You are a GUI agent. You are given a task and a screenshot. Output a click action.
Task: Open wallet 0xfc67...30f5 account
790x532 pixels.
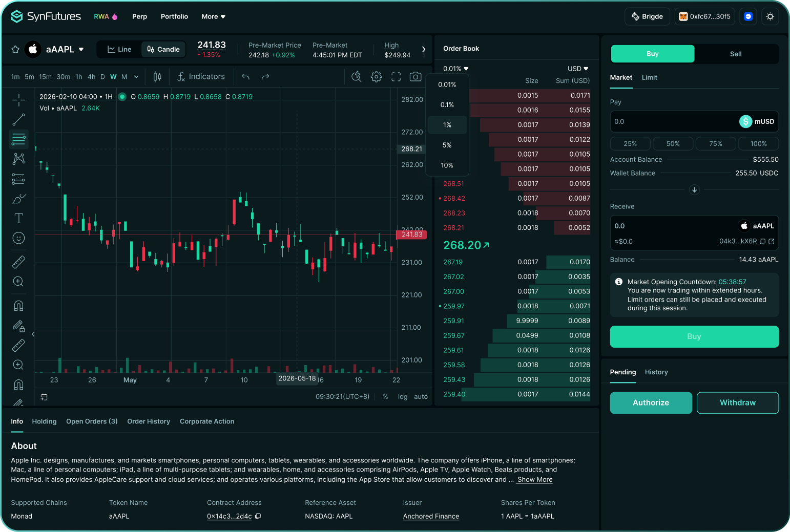(x=704, y=16)
